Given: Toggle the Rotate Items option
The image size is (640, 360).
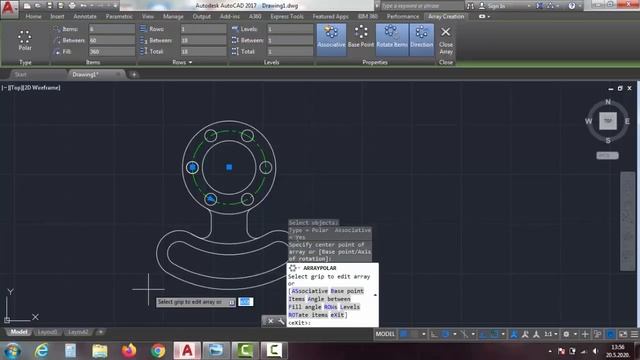Looking at the screenshot, I should point(392,40).
